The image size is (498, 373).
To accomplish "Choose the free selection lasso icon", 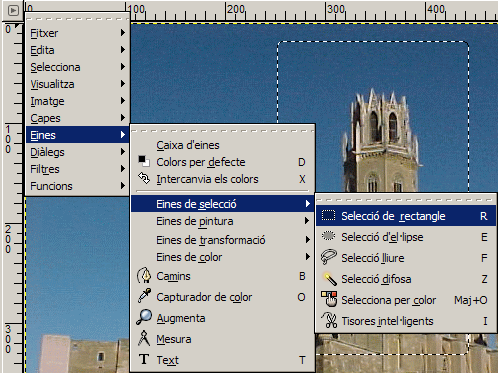I will [328, 257].
